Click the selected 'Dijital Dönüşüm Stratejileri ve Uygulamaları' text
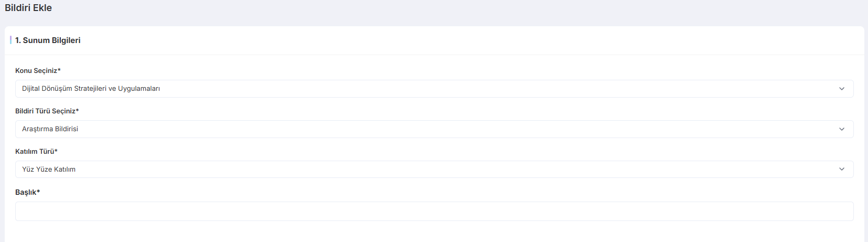Image resolution: width=868 pixels, height=242 pixels. 91,89
